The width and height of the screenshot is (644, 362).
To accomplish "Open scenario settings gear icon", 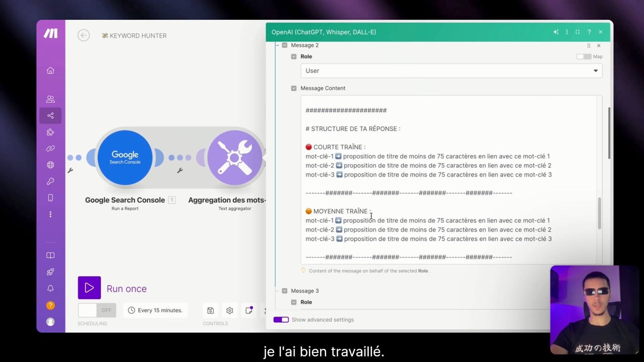I will point(230,310).
